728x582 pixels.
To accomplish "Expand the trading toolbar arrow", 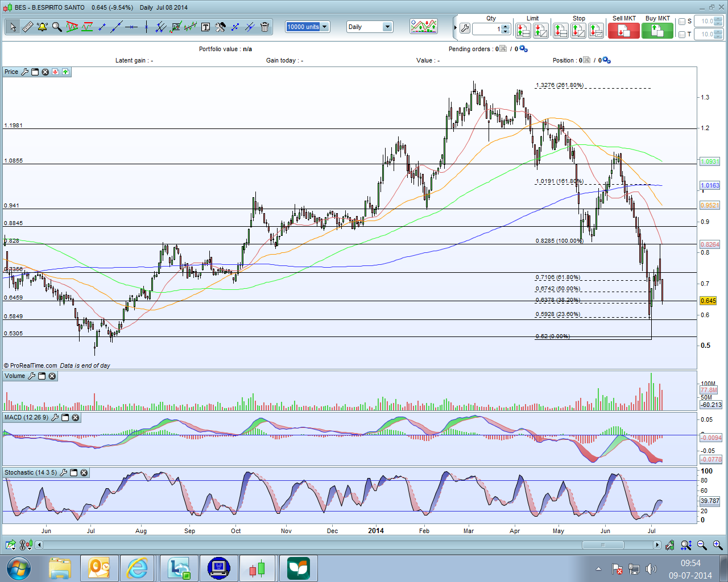I will [x=455, y=28].
